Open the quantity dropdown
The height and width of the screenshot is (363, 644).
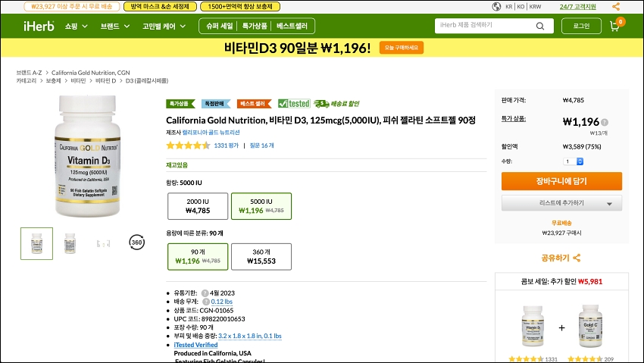pos(573,161)
